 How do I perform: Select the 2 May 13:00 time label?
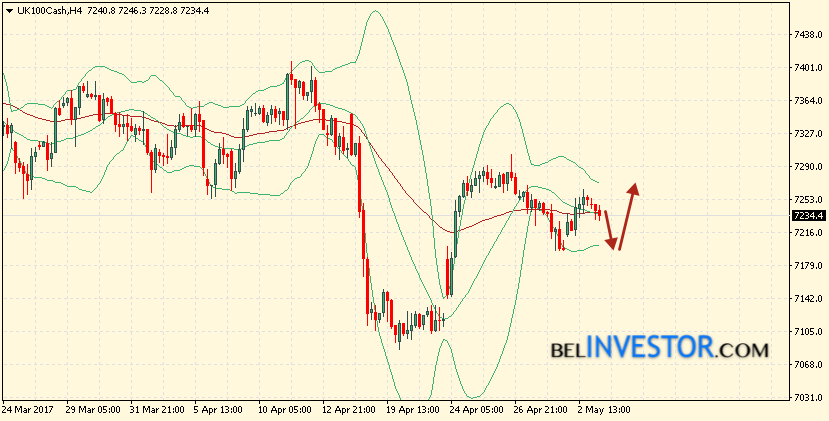[x=604, y=410]
